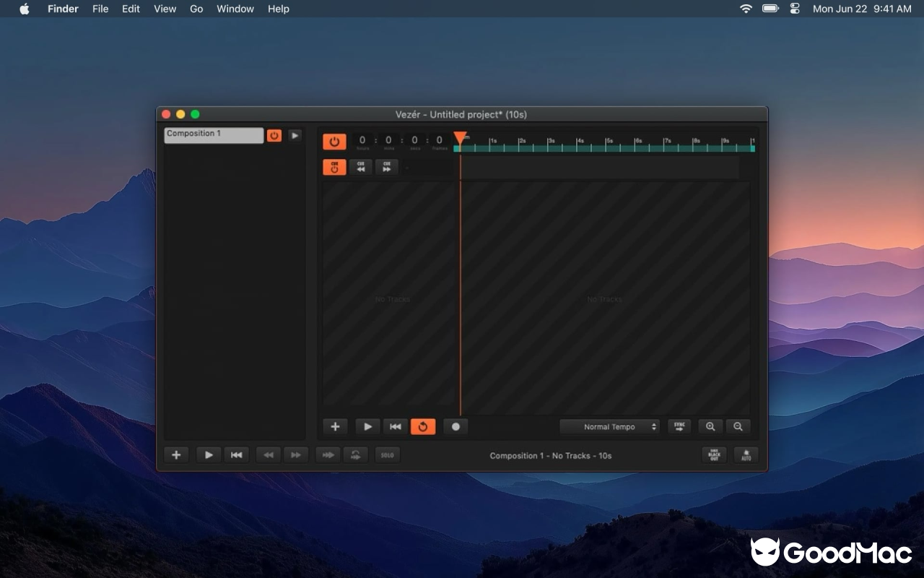
Task: Open the File menu
Action: (x=100, y=9)
